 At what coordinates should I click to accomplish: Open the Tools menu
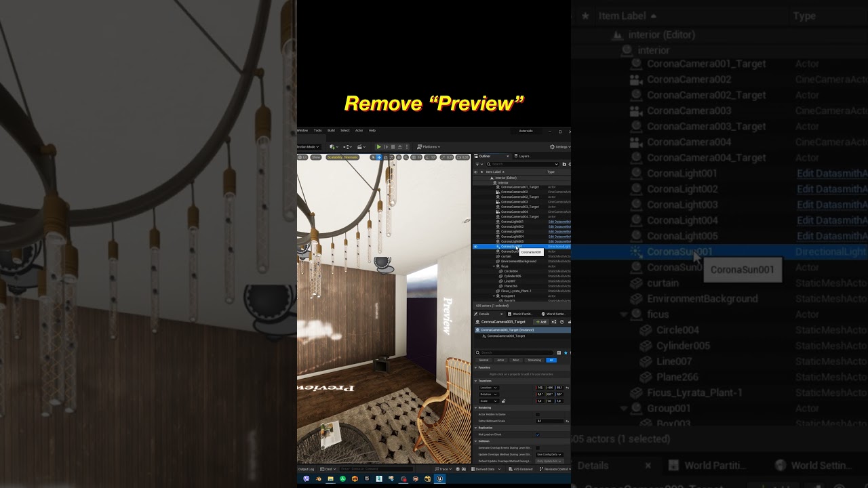[317, 130]
